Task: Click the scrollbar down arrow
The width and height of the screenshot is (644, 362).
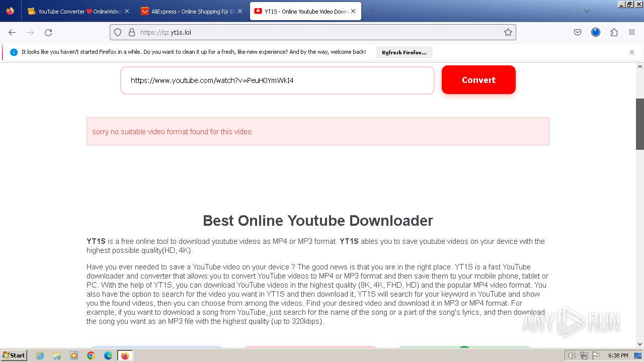Action: pos(640,344)
